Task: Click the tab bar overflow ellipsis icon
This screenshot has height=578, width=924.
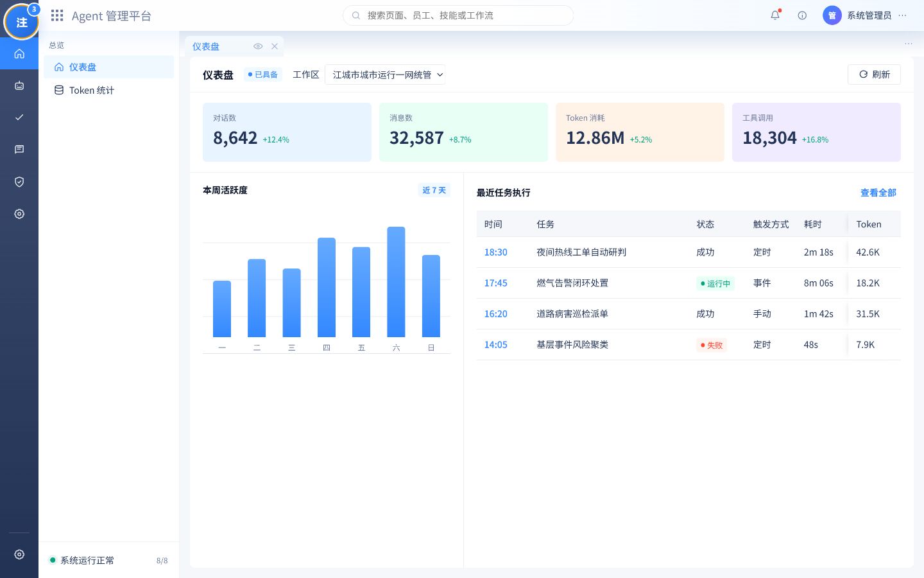Action: [909, 44]
